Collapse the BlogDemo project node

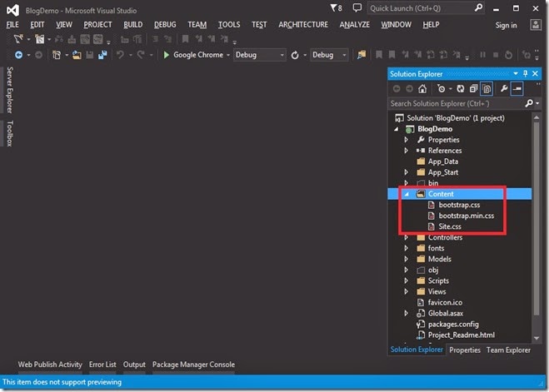396,129
